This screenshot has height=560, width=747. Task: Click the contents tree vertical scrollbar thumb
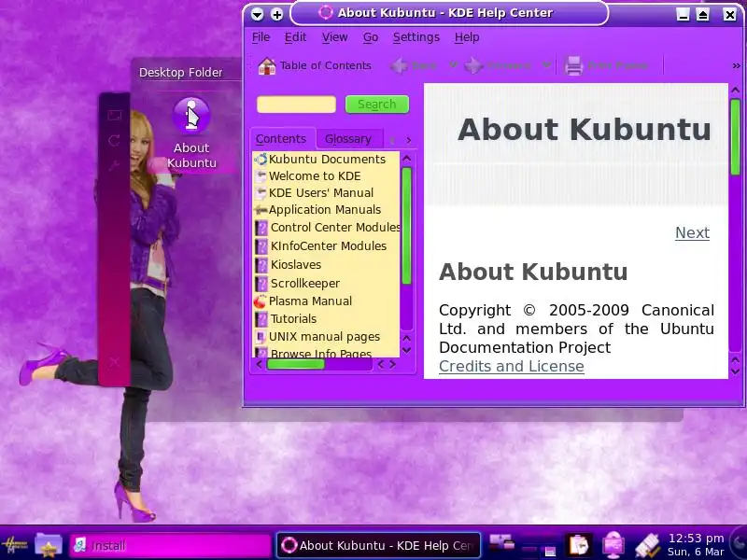(406, 226)
